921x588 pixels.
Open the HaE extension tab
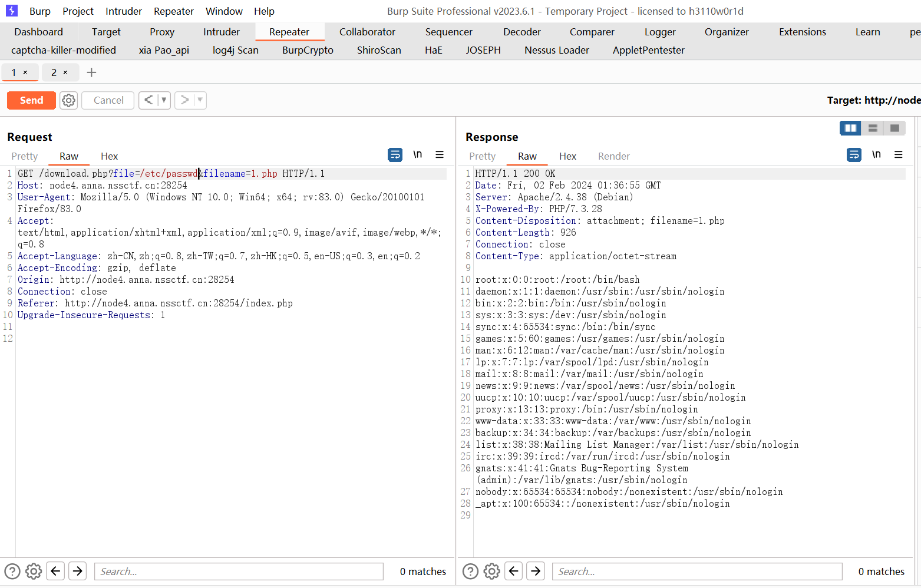434,50
